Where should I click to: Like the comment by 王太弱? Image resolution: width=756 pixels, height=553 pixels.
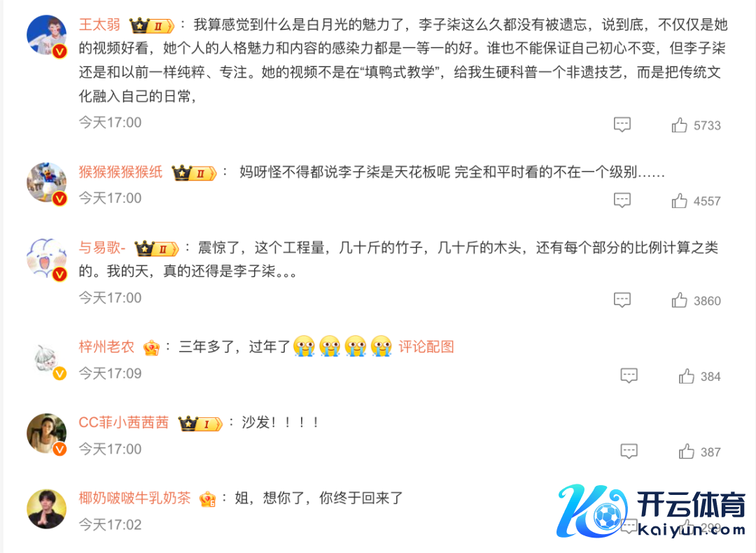(679, 125)
